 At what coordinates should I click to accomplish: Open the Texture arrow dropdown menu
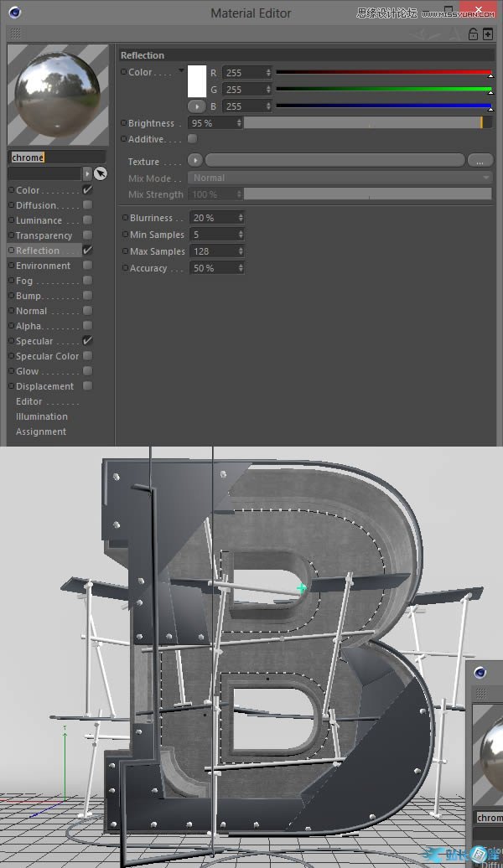pos(195,161)
